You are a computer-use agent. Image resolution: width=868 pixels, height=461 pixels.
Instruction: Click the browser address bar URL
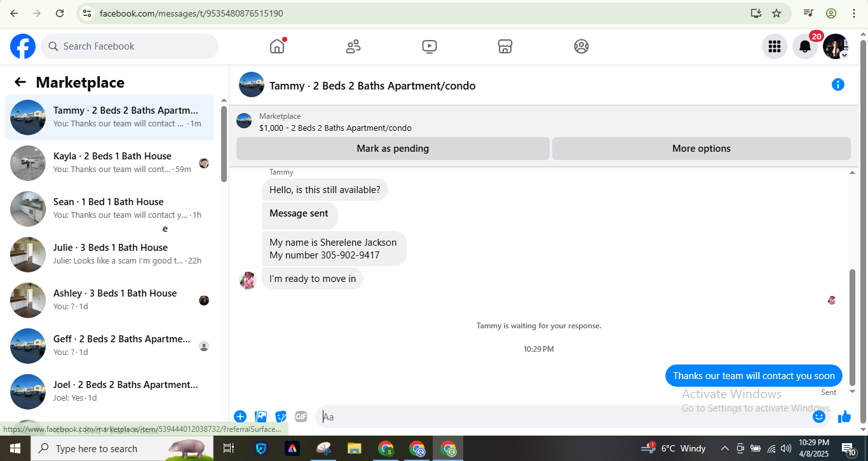[191, 13]
